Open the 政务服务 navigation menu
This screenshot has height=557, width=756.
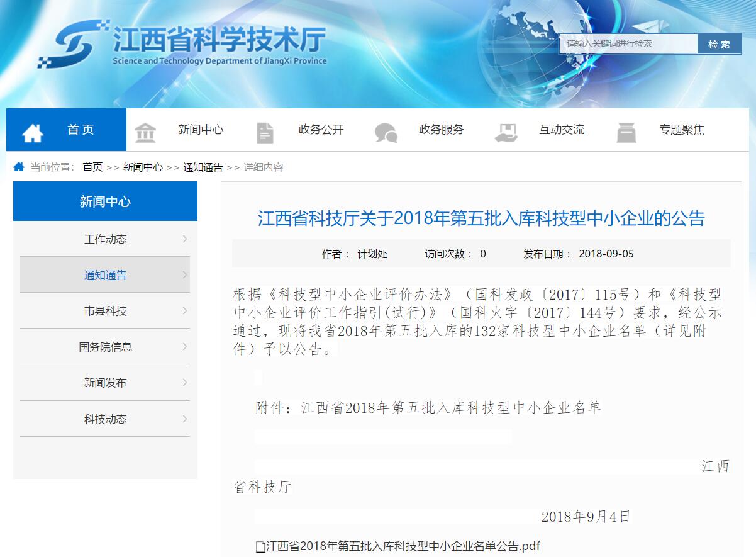coord(442,130)
